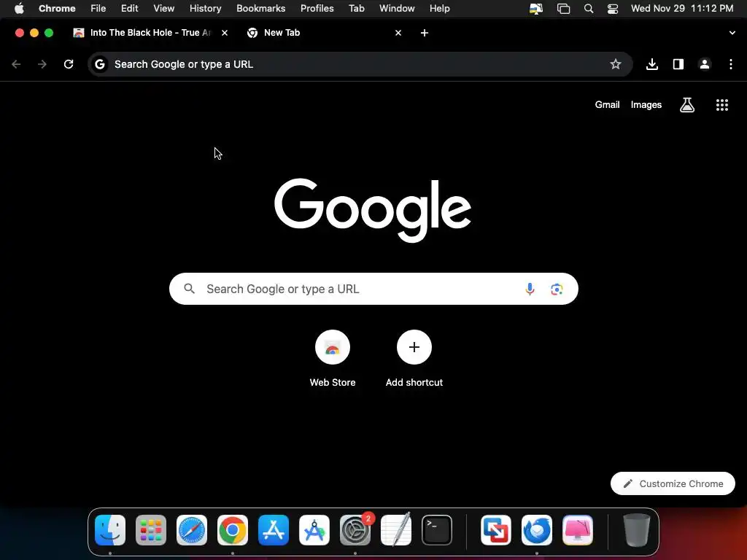Open the compass-drafting app icon in the Dock
This screenshot has height=560, width=747.
point(314,530)
